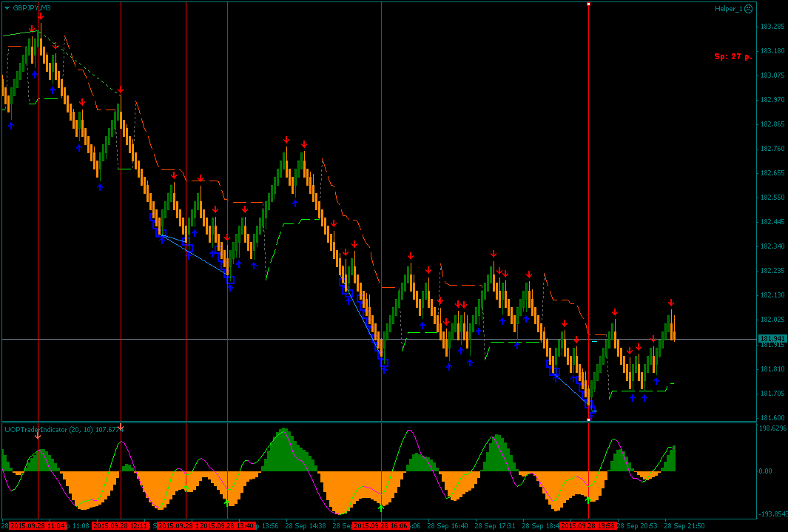Click the 182.865 price scale value

[x=772, y=124]
